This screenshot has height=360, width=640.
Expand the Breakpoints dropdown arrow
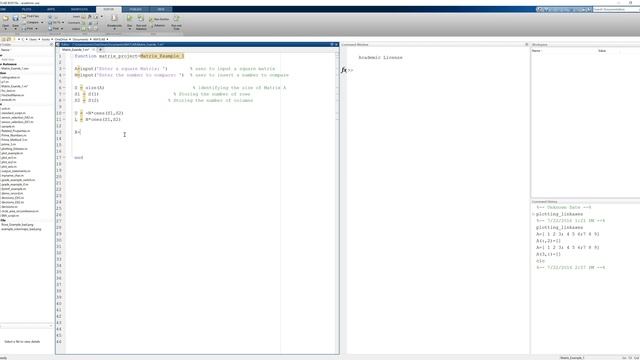tap(114, 29)
